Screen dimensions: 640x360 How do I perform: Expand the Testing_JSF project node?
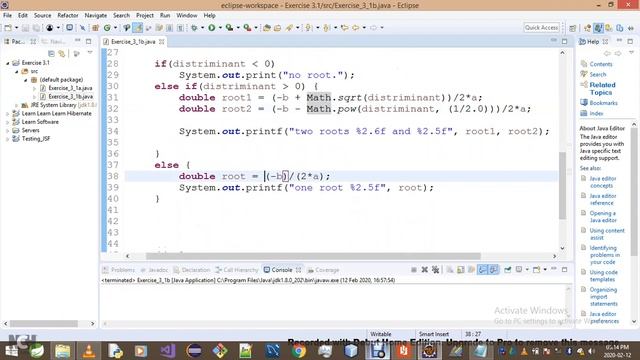coord(7,139)
